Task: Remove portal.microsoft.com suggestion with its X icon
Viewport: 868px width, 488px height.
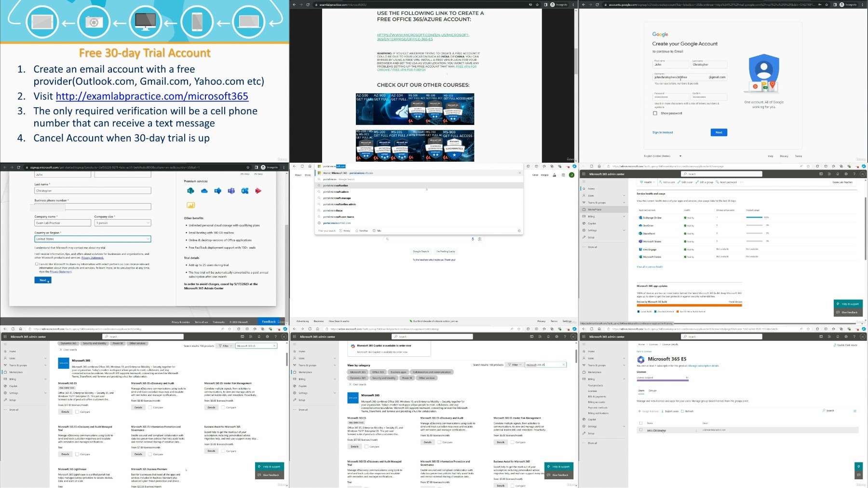Action: [x=519, y=173]
